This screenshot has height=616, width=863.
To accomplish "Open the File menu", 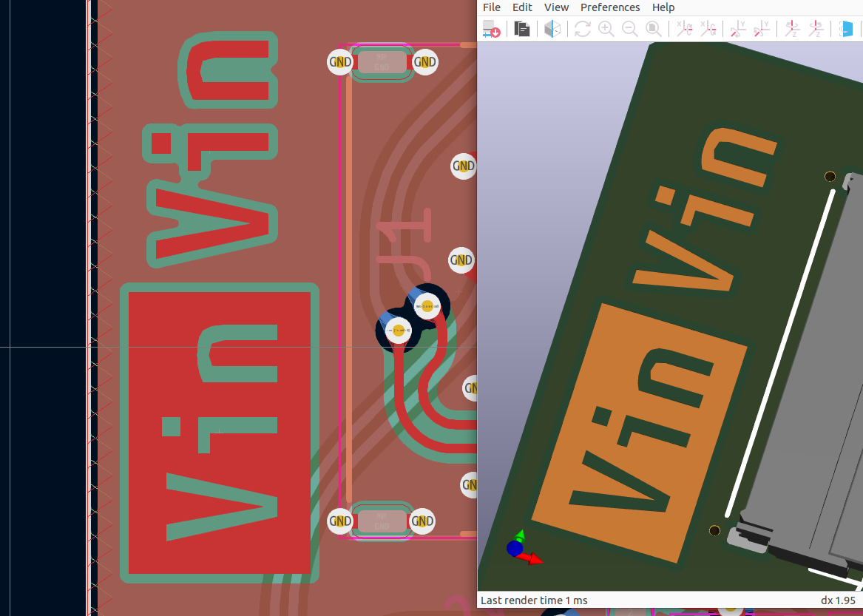I will point(491,7).
